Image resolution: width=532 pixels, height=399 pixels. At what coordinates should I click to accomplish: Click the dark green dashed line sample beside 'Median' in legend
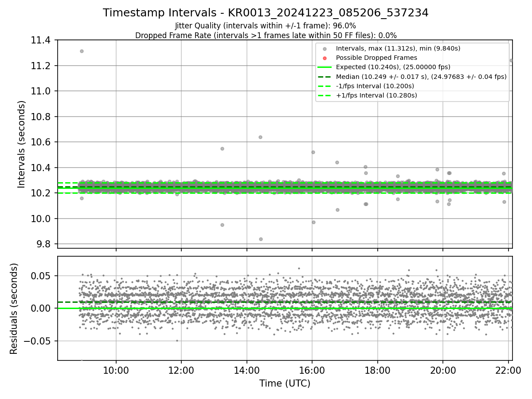(325, 77)
